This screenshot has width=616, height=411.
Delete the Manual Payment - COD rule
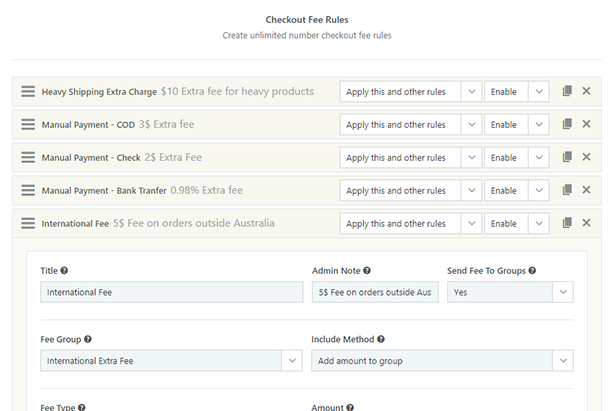(x=586, y=124)
